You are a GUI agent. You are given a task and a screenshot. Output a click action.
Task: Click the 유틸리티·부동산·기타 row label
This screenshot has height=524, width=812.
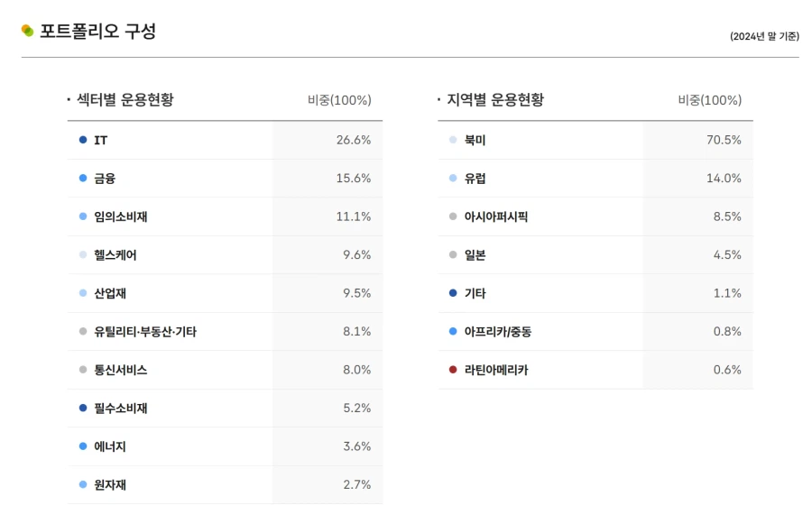(143, 331)
